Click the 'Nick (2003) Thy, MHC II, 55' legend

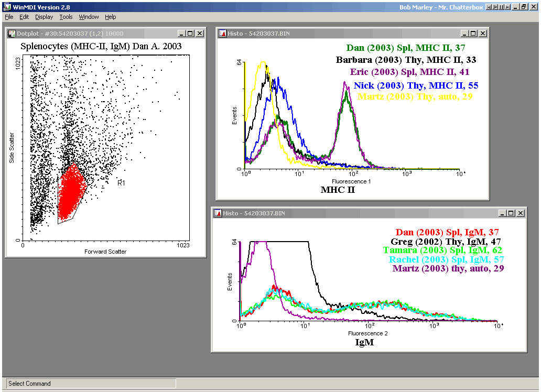[x=416, y=85]
